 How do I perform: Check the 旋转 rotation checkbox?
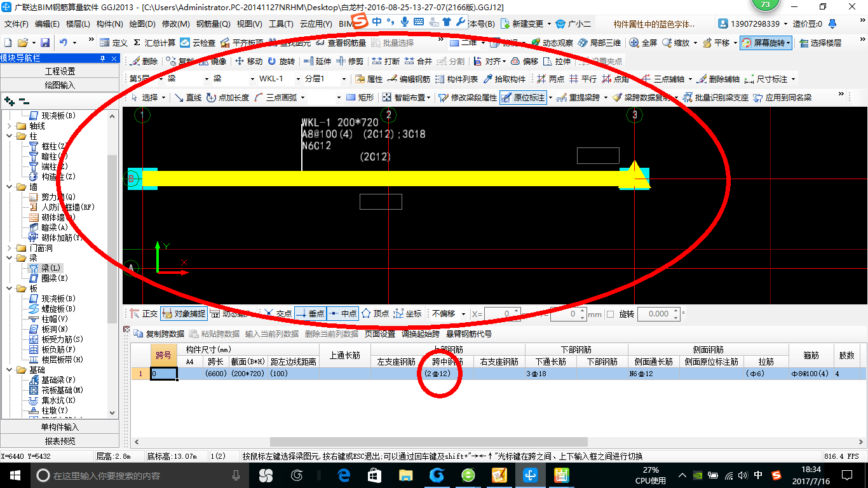pos(611,314)
